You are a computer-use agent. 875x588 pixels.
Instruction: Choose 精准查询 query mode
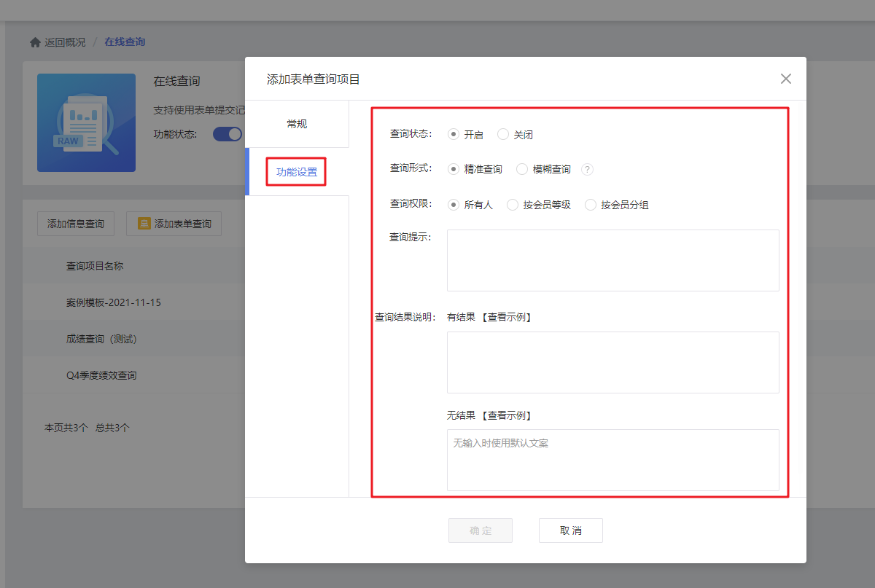[x=454, y=169]
